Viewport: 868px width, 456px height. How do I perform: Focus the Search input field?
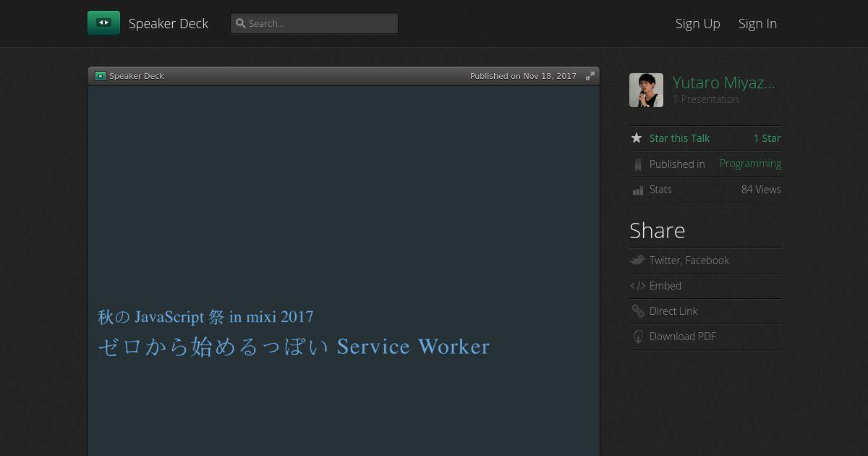coord(314,23)
